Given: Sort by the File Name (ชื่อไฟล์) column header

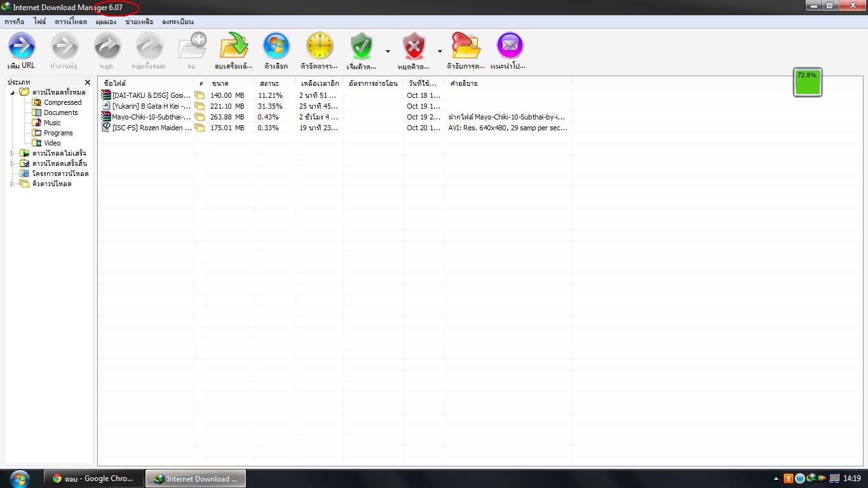Looking at the screenshot, I should coord(146,83).
